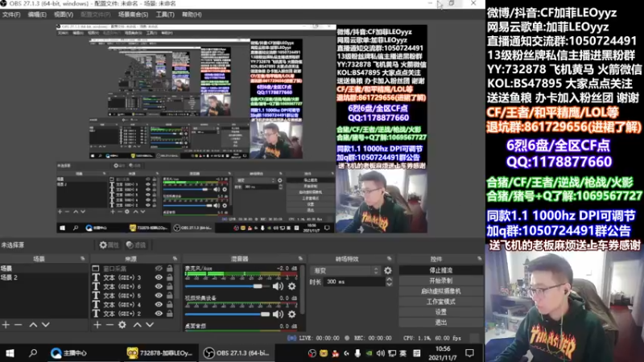Select the 文本 (GDI+) 5 source row
Viewport: 644px width, 362px height.
[132, 295]
